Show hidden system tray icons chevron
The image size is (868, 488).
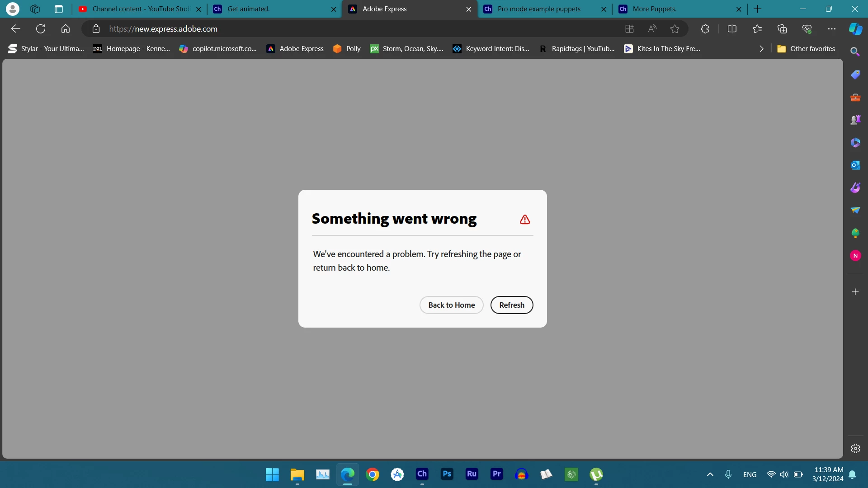pyautogui.click(x=710, y=474)
